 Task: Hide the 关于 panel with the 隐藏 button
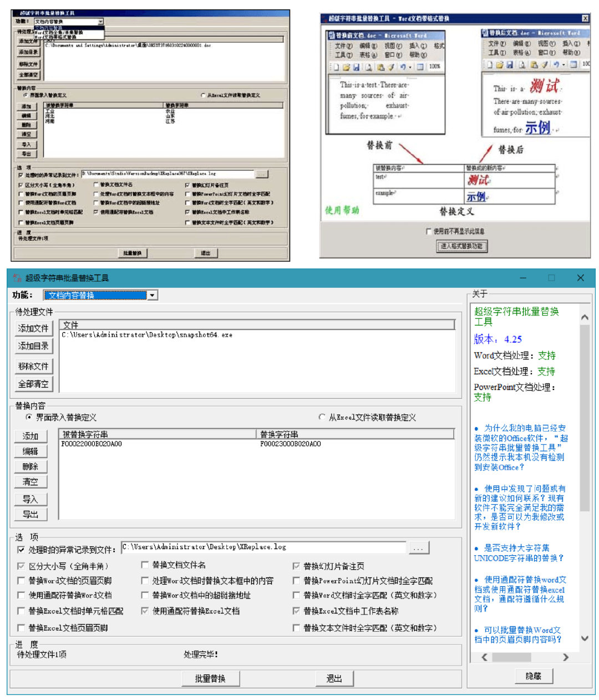click(x=533, y=676)
